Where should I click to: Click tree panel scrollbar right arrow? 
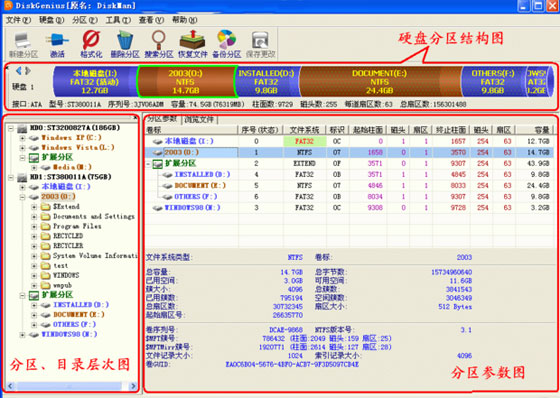(133, 386)
